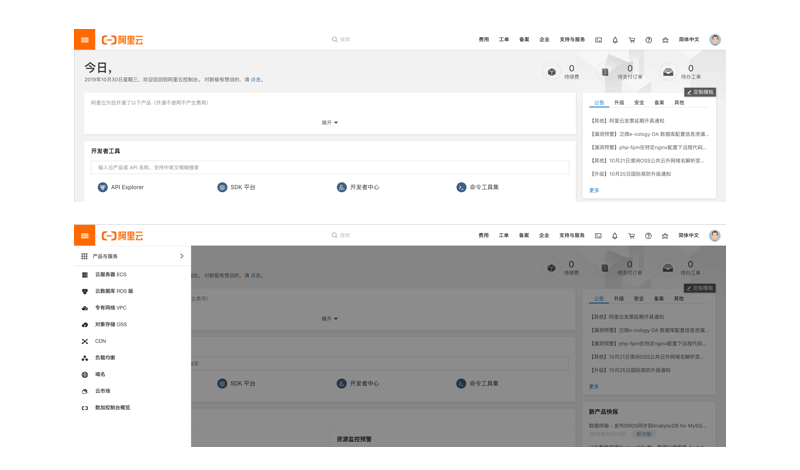Switch to 其他 tab in top screenshot
The width and height of the screenshot is (800, 470).
[679, 103]
